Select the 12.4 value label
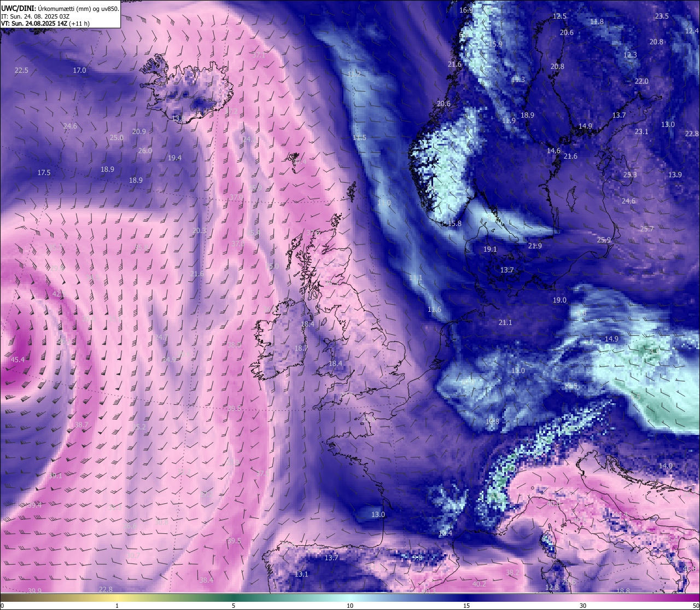 tap(692, 31)
